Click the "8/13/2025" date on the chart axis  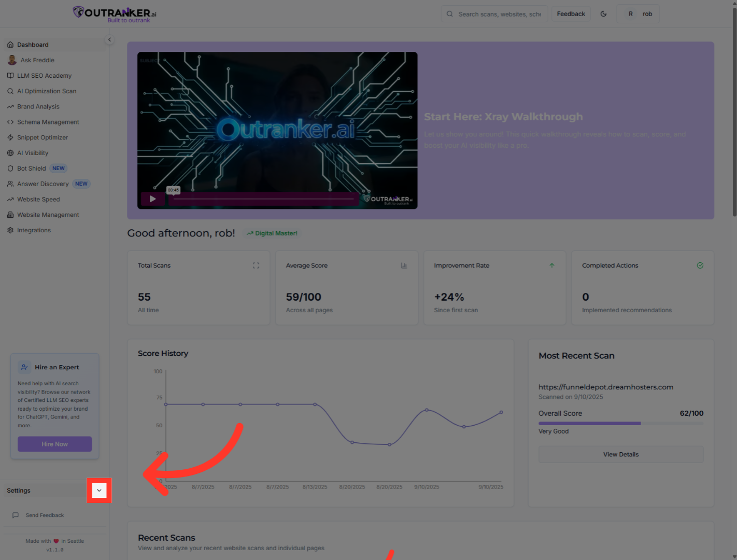pyautogui.click(x=315, y=487)
